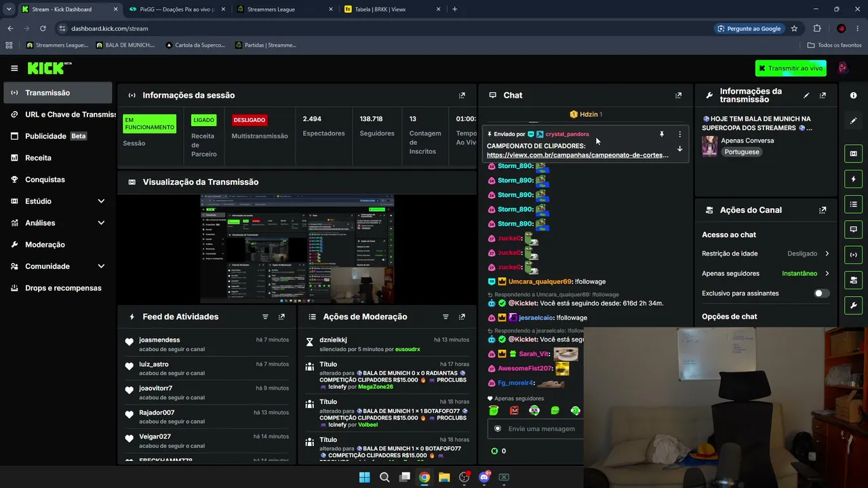Screen dimensions: 868x488
Task: Open Restrição de idade settings
Action: click(766, 253)
